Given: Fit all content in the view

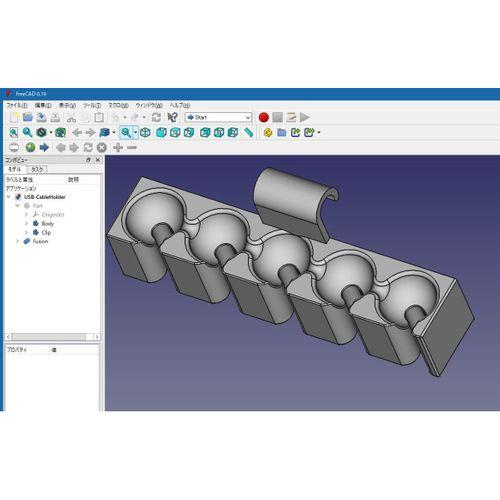Looking at the screenshot, I should pos(14,133).
